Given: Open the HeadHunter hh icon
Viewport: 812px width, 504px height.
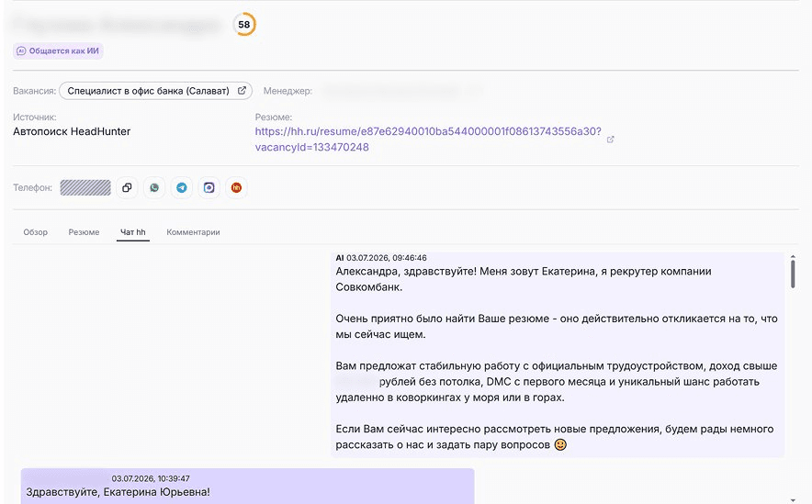Looking at the screenshot, I should click(237, 188).
